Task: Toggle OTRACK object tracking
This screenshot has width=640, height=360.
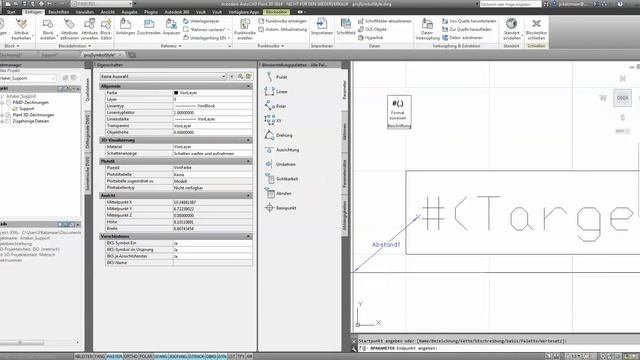Action: tap(196, 356)
